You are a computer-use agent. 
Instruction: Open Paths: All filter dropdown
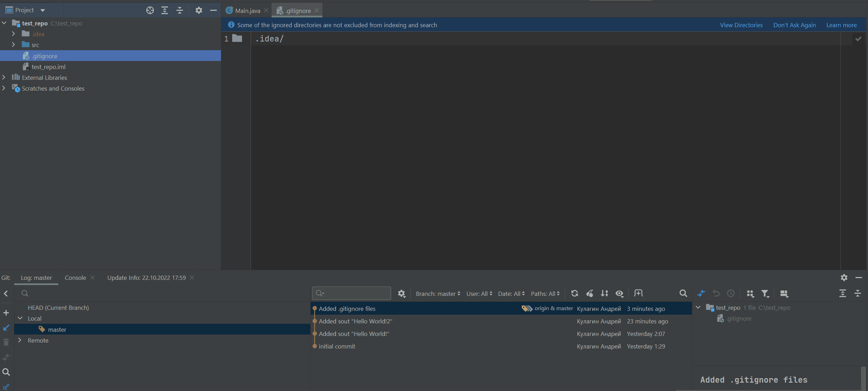(x=545, y=294)
